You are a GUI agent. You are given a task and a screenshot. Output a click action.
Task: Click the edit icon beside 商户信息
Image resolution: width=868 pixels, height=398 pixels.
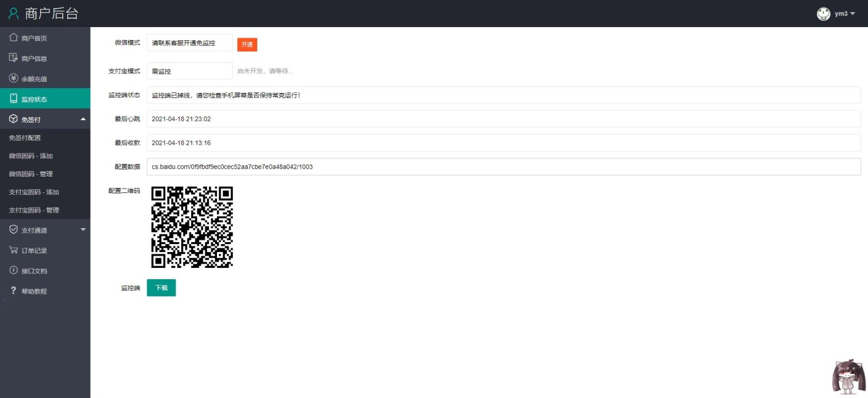coord(13,58)
